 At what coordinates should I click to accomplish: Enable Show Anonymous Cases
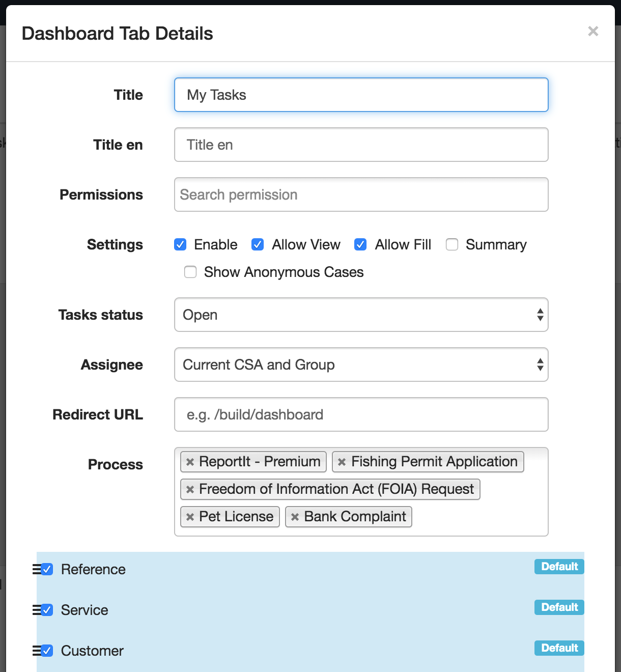click(190, 272)
